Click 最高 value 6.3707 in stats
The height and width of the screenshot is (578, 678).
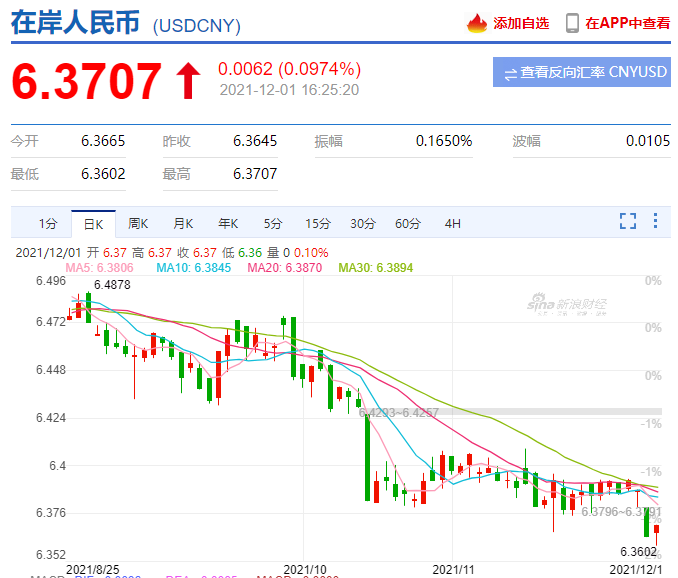[x=255, y=174]
